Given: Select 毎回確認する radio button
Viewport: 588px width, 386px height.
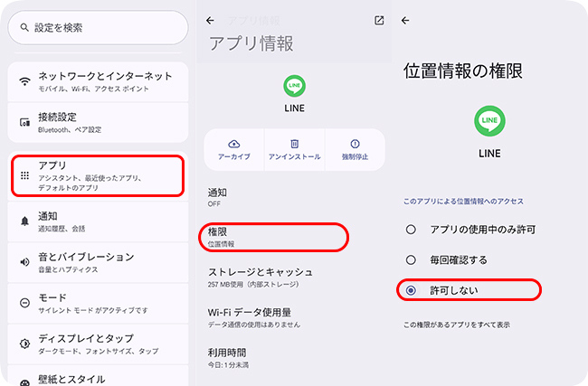Looking at the screenshot, I should (411, 259).
